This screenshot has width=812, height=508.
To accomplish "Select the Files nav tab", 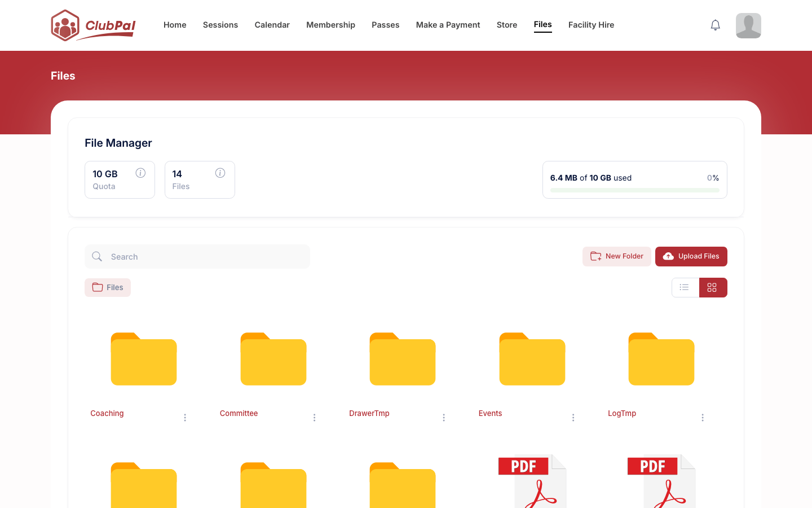I will point(543,24).
